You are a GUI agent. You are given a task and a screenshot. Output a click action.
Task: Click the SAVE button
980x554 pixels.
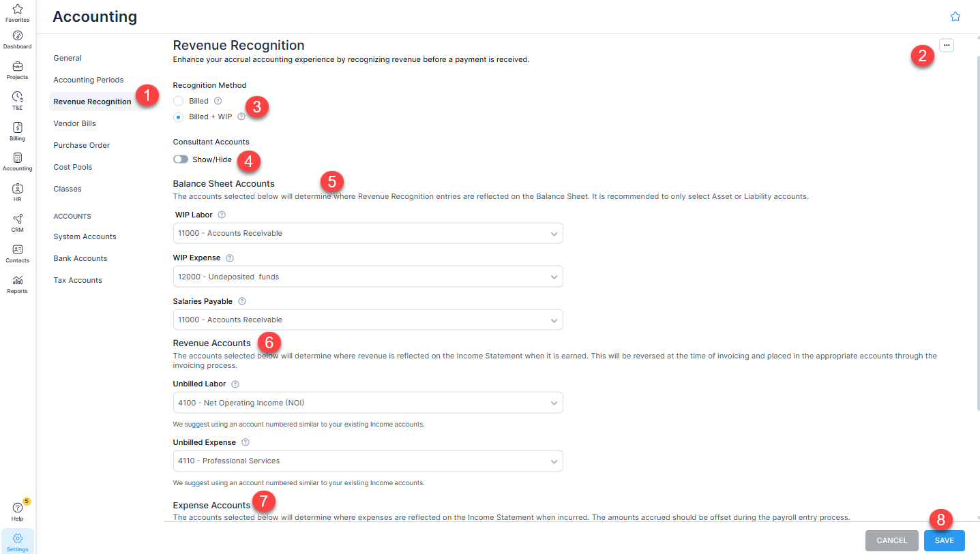pos(945,540)
